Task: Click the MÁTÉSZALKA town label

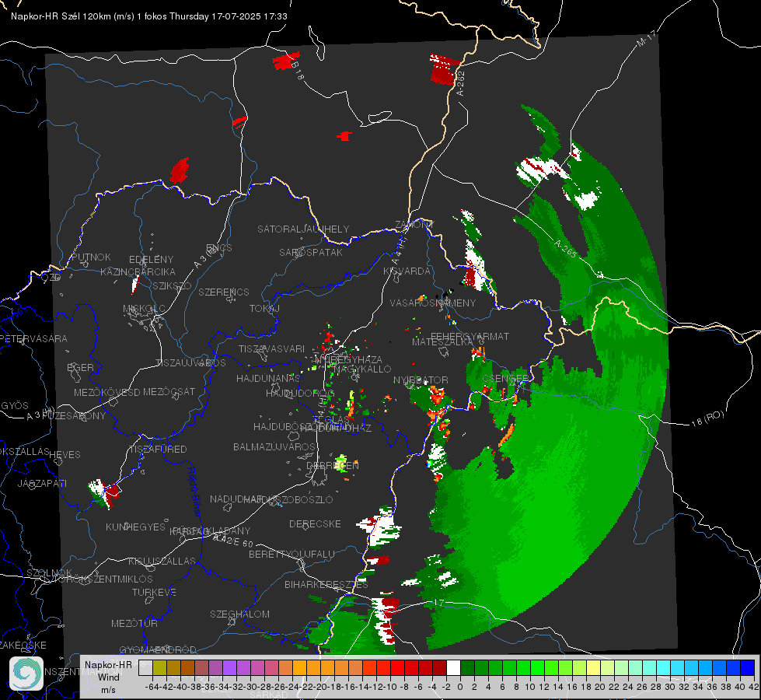Action: (x=442, y=342)
